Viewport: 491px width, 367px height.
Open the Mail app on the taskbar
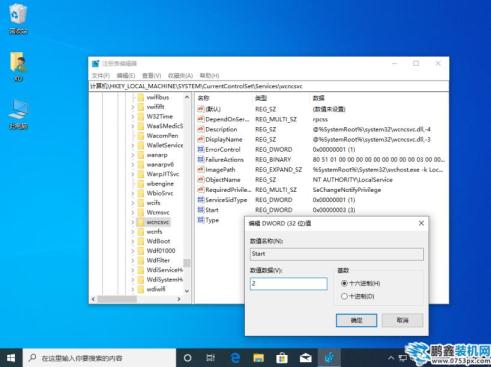[x=305, y=358]
